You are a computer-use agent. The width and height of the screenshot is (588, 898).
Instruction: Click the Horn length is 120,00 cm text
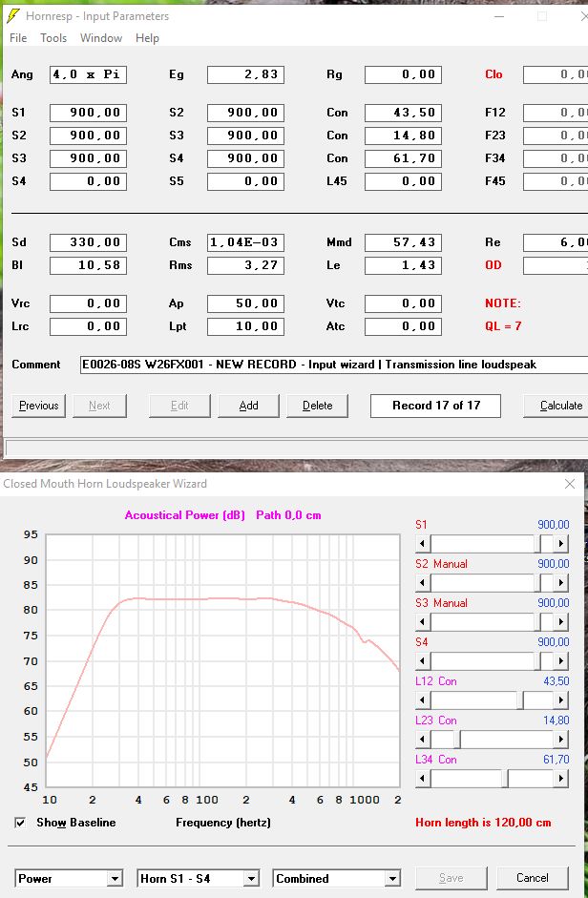tap(483, 823)
